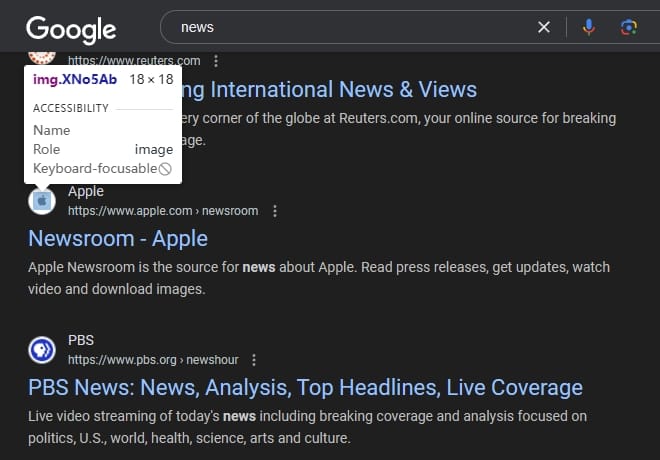Open the three-dot menu beside apple.com newsroom
The height and width of the screenshot is (460, 660).
[275, 211]
